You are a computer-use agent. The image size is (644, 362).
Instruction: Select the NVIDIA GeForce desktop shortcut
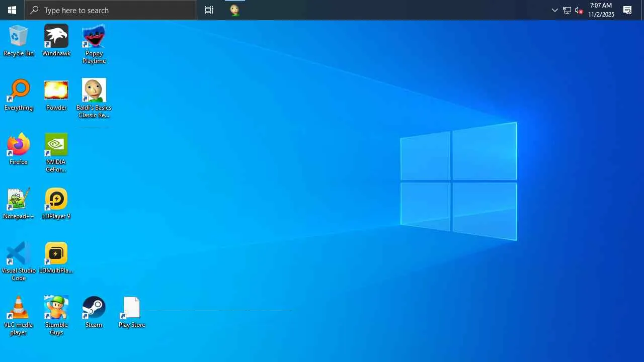pyautogui.click(x=56, y=153)
